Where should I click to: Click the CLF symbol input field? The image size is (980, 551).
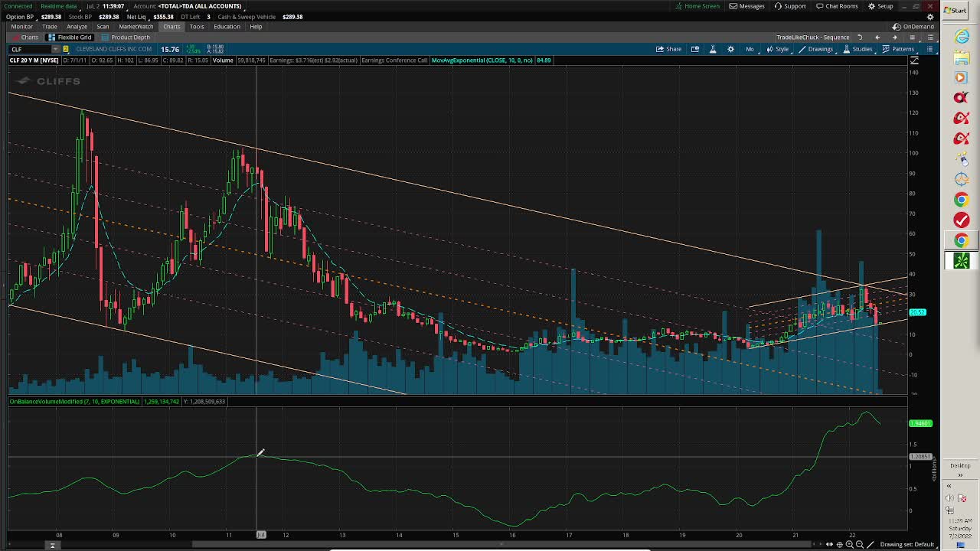(29, 50)
